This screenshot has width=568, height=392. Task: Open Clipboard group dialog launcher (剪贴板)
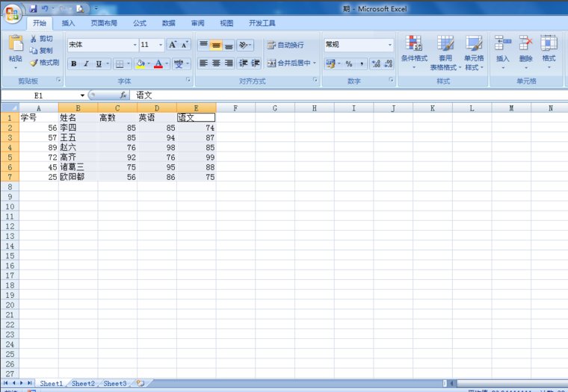click(x=58, y=80)
